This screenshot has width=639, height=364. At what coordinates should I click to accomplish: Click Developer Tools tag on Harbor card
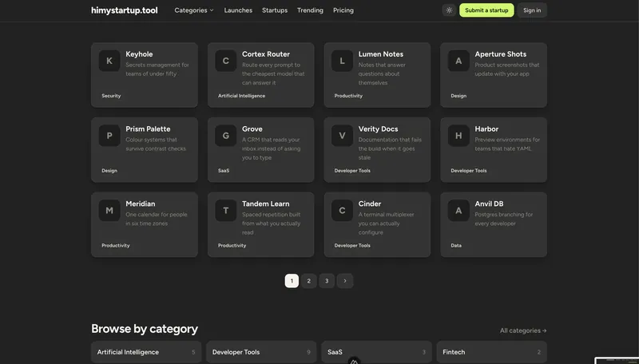(x=469, y=171)
